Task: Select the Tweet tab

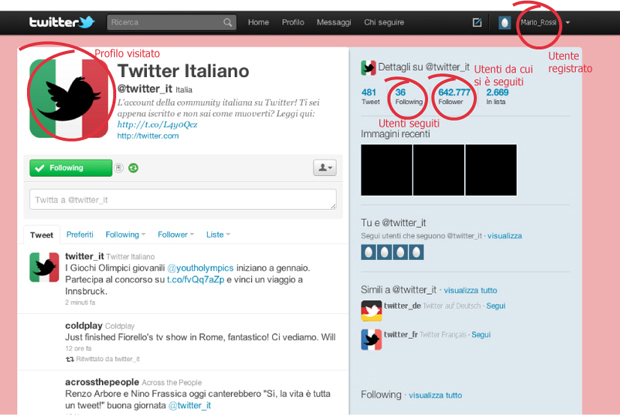Action: click(42, 235)
